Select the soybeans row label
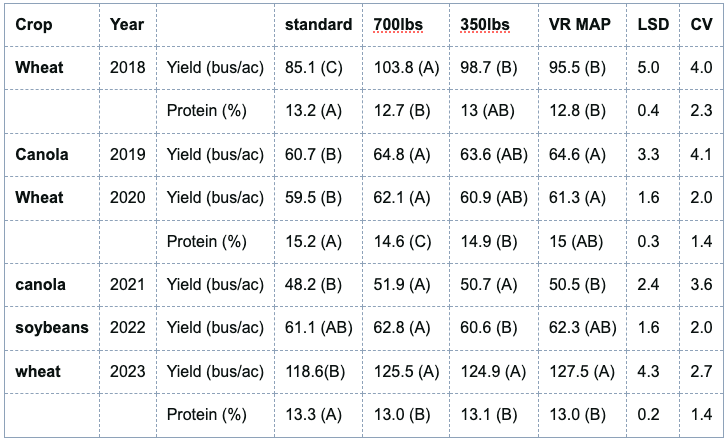 pos(51,328)
